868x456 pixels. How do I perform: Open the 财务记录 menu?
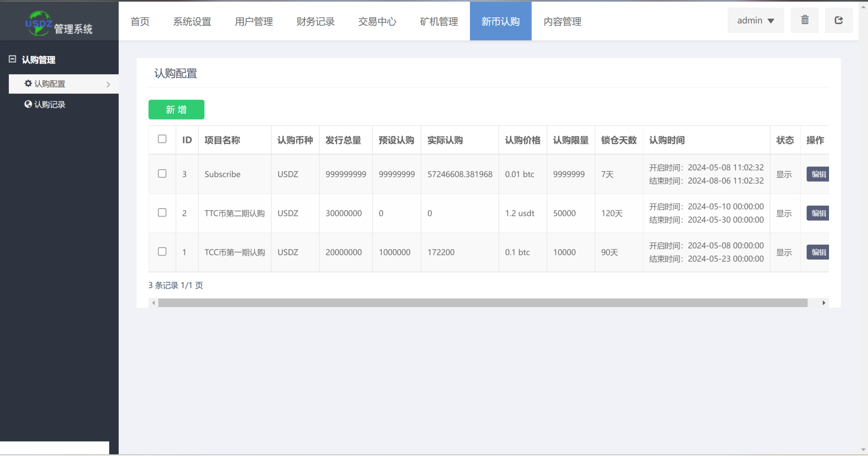(315, 22)
